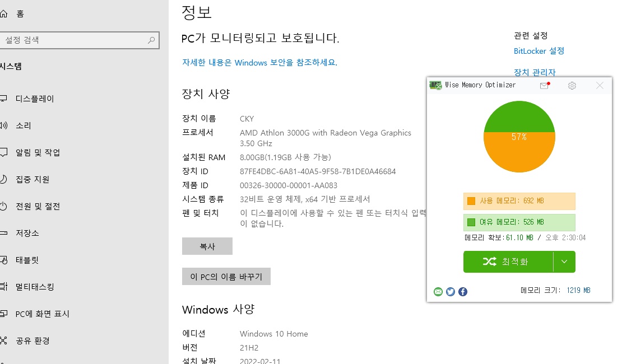Image resolution: width=622 pixels, height=364 pixels.
Task: Open the mail notification icon in Wise Memory Optimizer
Action: tap(545, 86)
